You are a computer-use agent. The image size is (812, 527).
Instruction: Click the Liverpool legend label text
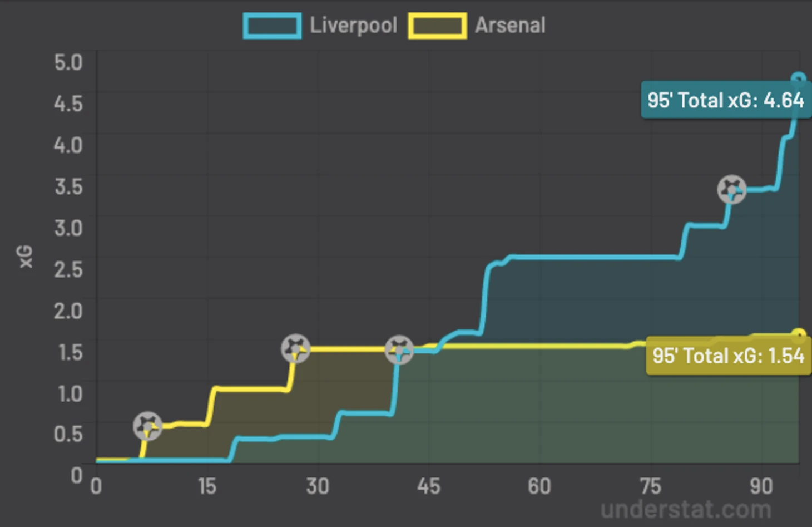(x=353, y=26)
